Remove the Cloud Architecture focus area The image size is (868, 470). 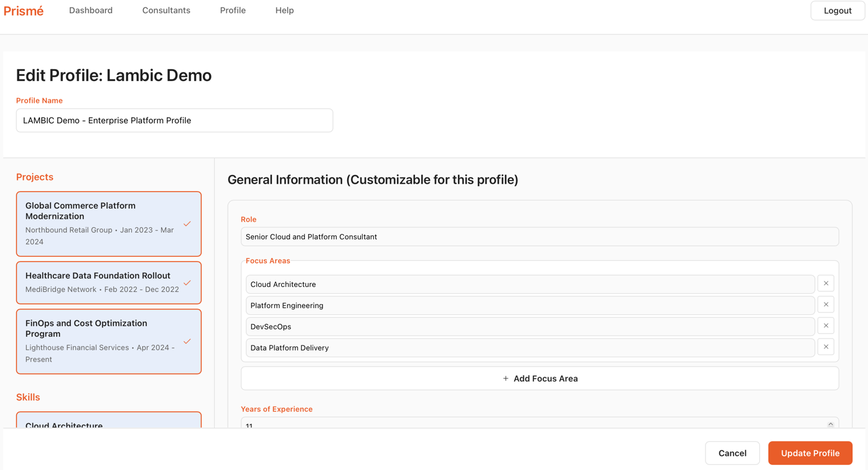[x=826, y=283]
